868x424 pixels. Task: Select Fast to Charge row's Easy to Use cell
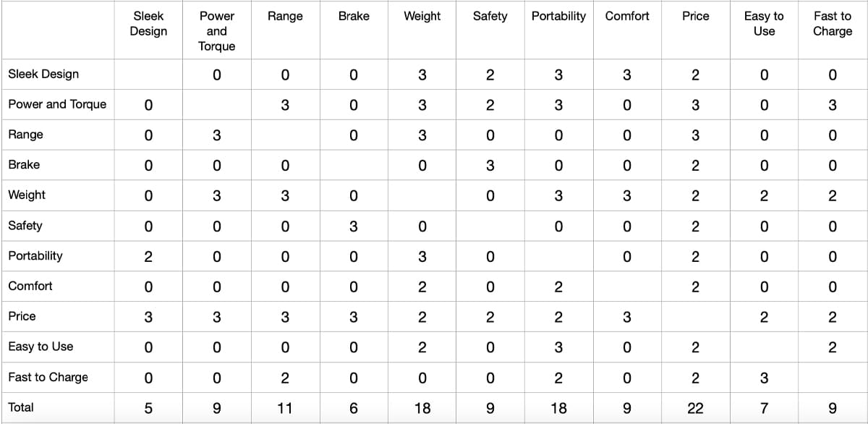(x=764, y=378)
